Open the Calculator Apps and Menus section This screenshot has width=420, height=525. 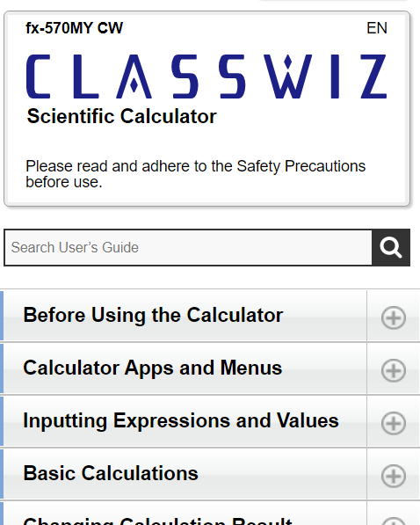(x=153, y=368)
